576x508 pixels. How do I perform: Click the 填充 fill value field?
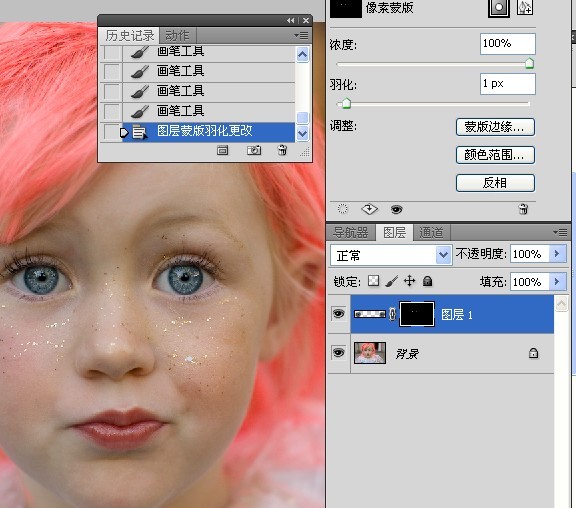529,282
